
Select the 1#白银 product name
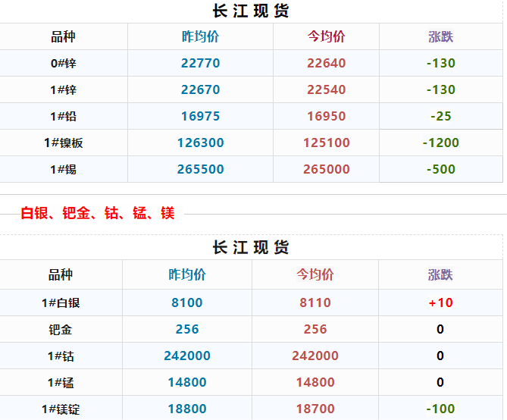[61, 303]
